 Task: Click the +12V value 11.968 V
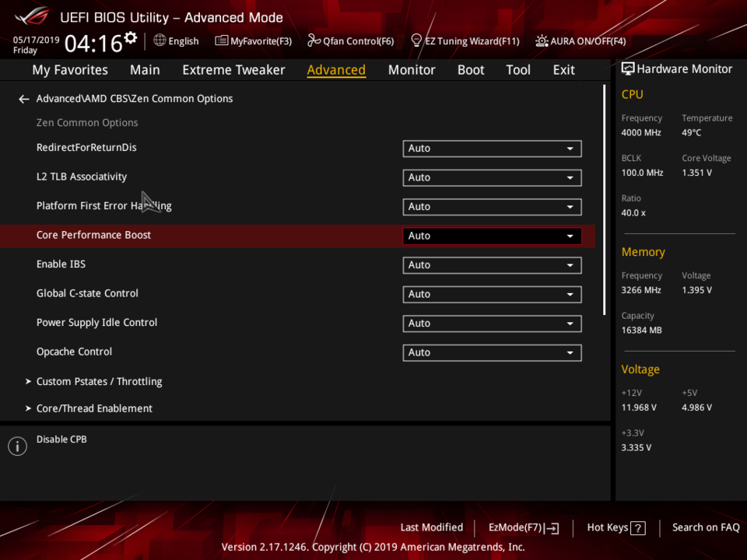(x=638, y=408)
